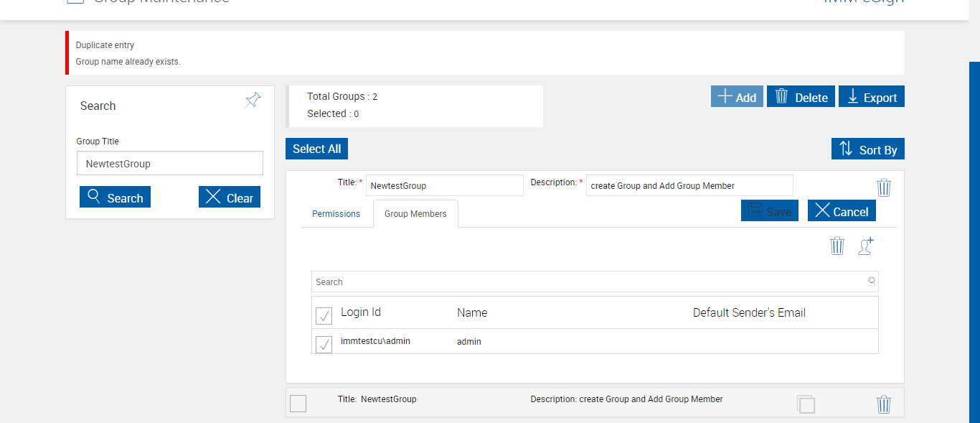
Task: Click the Cancel button
Action: pyautogui.click(x=842, y=211)
